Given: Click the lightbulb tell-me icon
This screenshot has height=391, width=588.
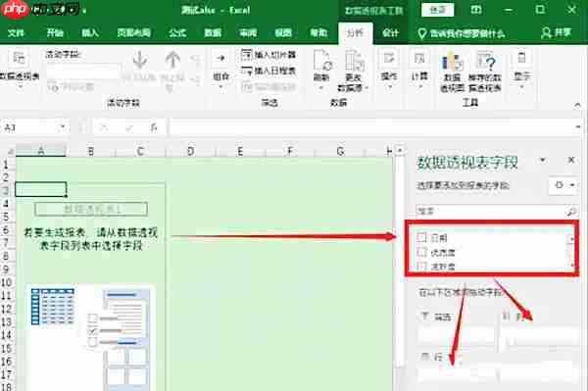Looking at the screenshot, I should [421, 33].
